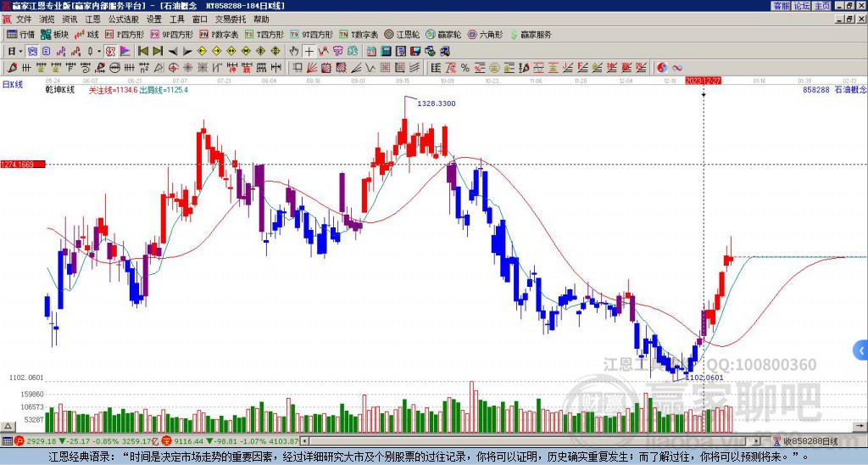Click the 乾坤K线 indicator label
The height and width of the screenshot is (465, 868).
60,90
